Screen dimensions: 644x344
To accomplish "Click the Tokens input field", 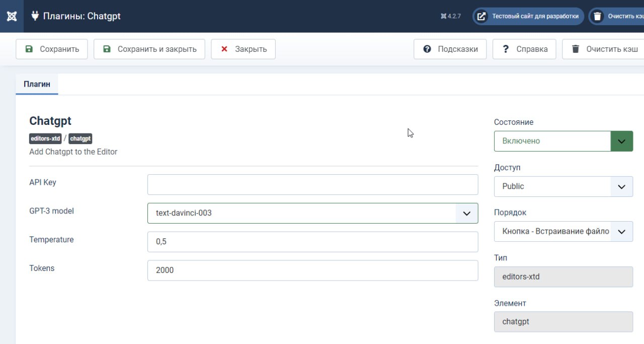I will pos(312,270).
